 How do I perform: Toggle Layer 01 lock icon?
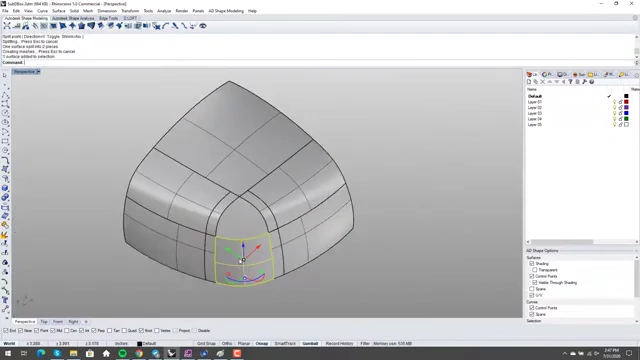click(620, 102)
